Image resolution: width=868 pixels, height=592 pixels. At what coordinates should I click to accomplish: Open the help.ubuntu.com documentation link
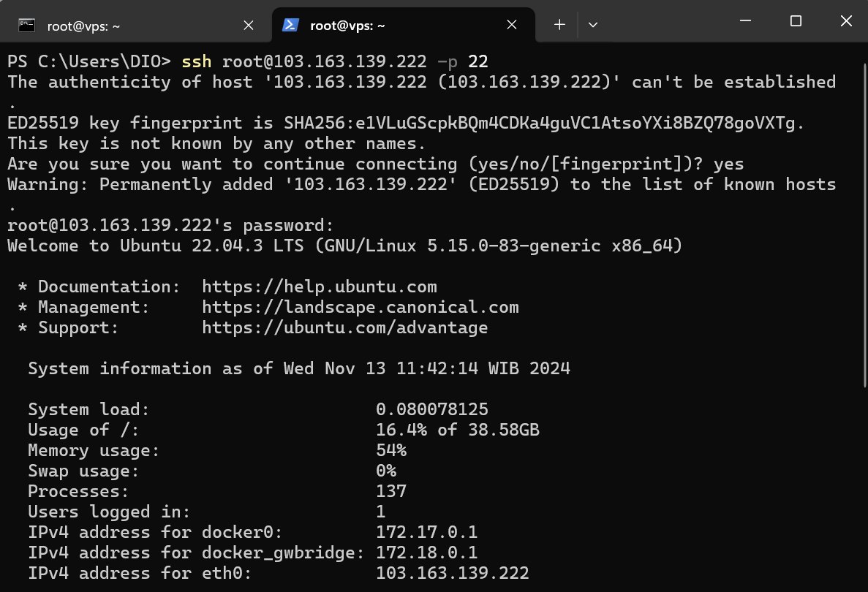click(319, 286)
